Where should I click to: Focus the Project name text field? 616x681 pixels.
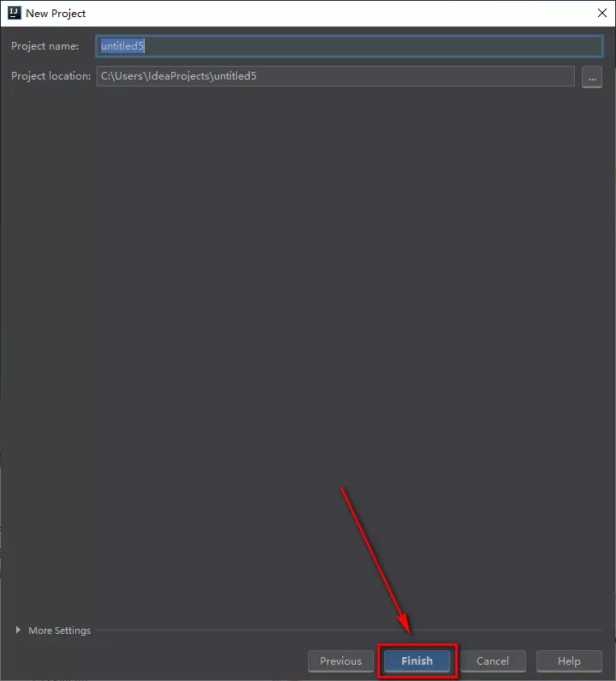point(349,46)
